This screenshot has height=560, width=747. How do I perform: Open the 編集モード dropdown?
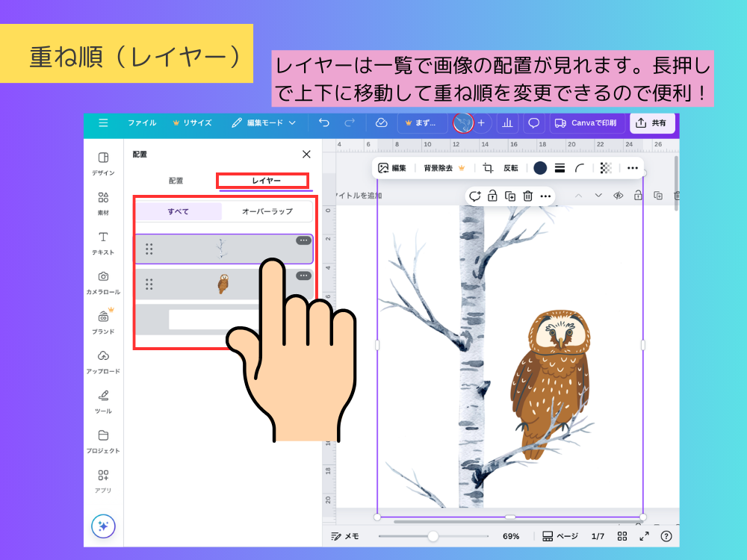tap(264, 123)
